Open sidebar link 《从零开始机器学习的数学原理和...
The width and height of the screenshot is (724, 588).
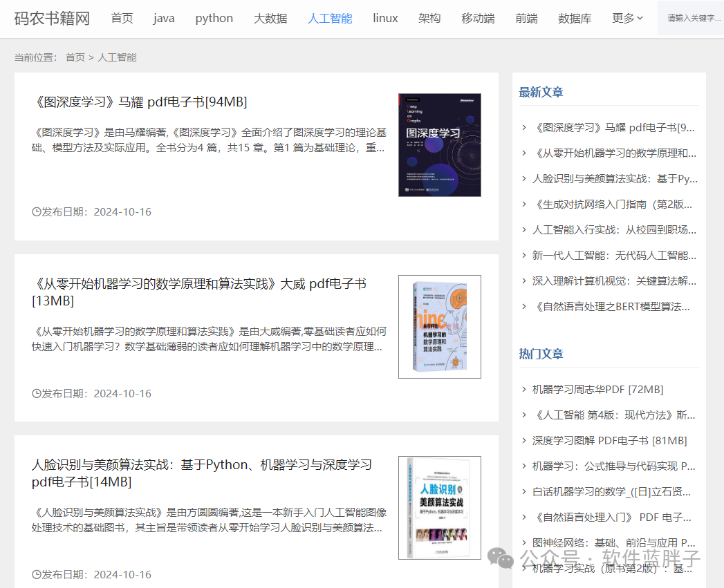pyautogui.click(x=615, y=153)
